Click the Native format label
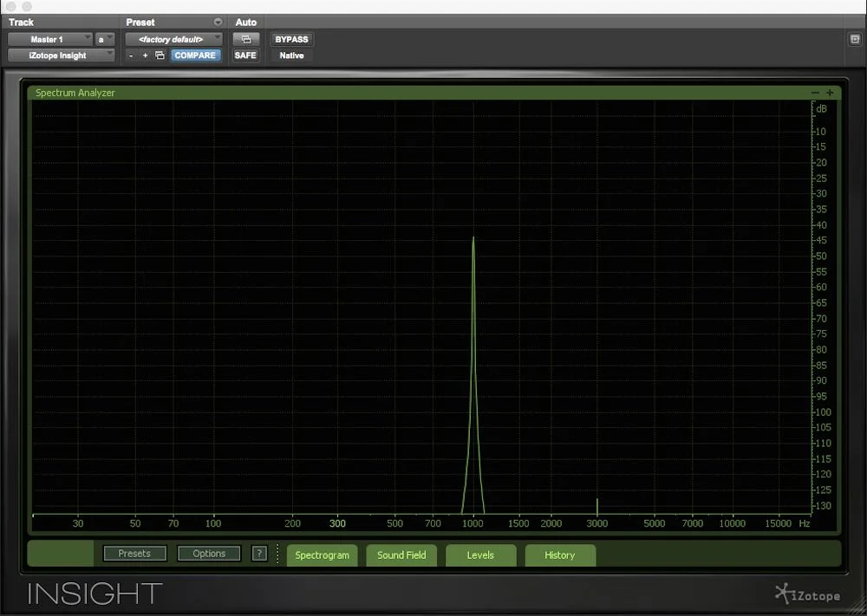 tap(291, 55)
